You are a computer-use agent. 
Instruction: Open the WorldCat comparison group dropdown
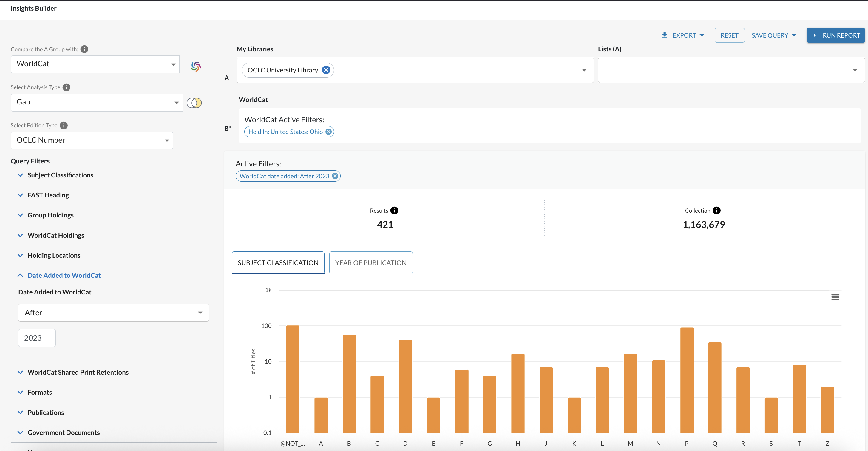[95, 64]
